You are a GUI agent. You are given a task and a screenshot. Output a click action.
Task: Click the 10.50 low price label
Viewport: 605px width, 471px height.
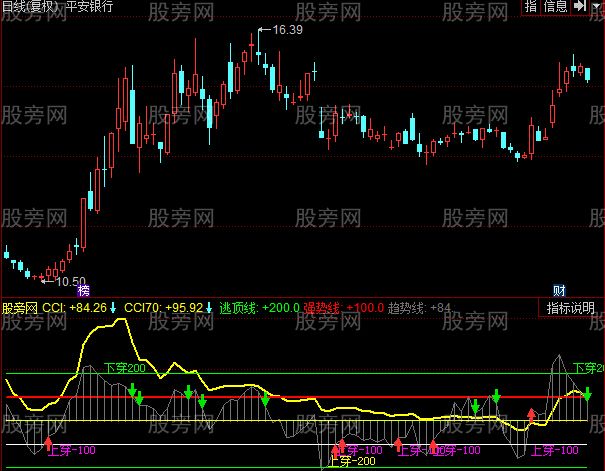point(71,282)
